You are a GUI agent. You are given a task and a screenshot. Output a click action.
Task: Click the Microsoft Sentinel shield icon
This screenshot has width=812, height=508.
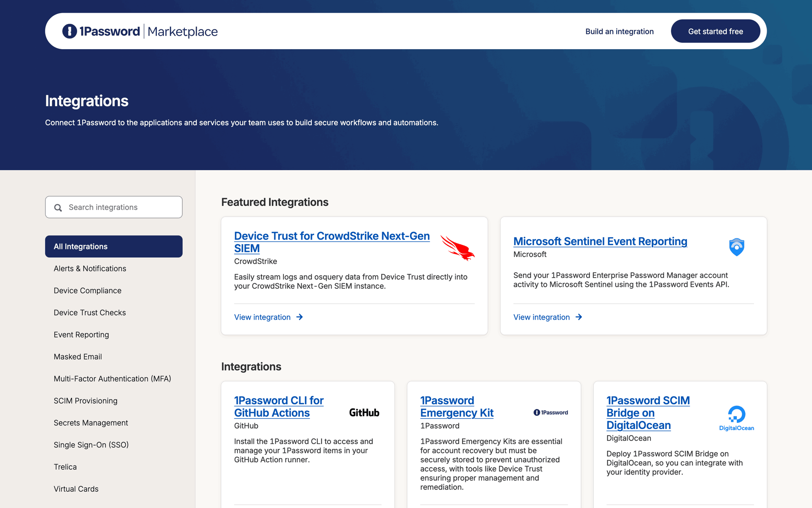click(737, 247)
